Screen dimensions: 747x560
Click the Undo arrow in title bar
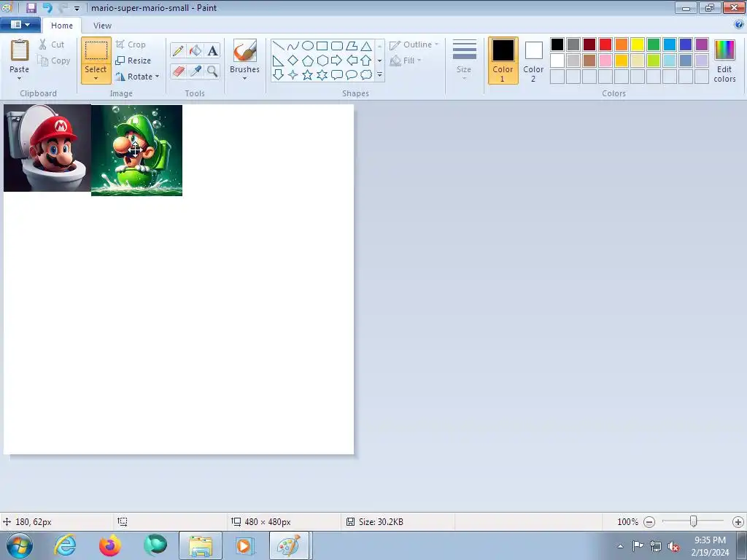[47, 7]
